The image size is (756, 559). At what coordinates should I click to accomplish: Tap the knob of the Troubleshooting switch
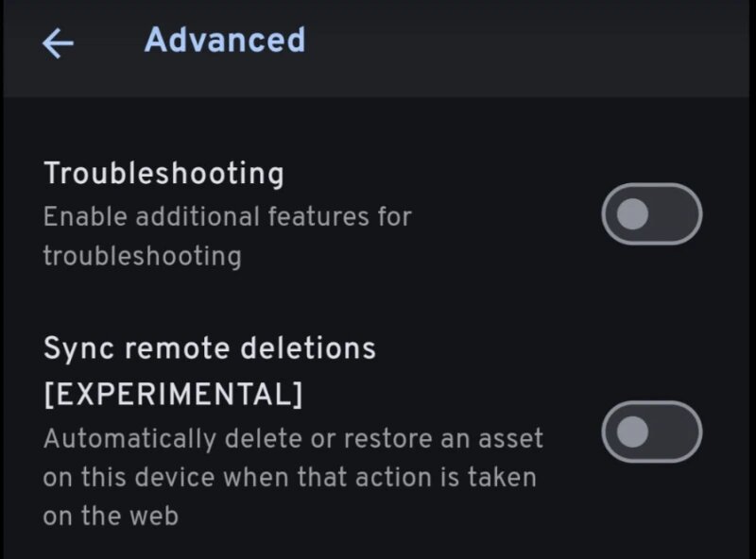point(632,214)
